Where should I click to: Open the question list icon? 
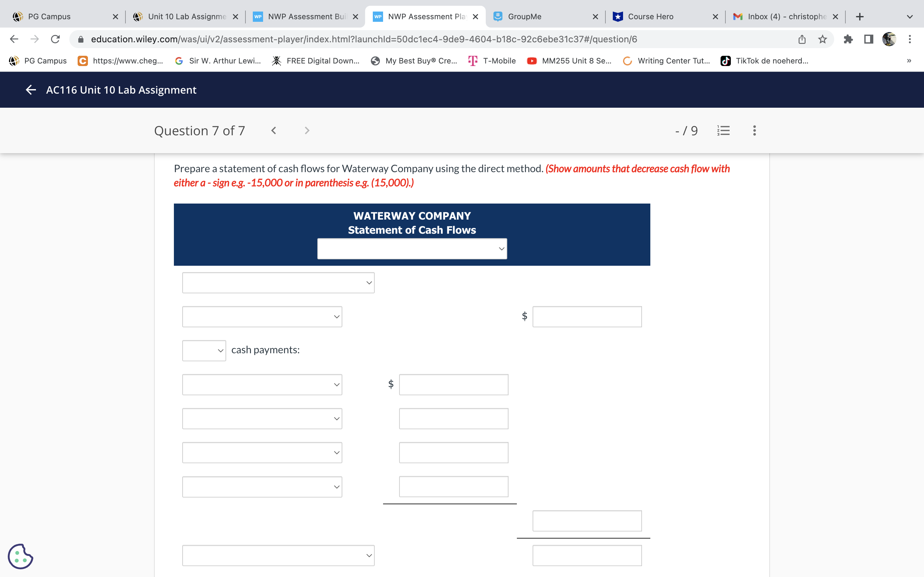click(723, 130)
